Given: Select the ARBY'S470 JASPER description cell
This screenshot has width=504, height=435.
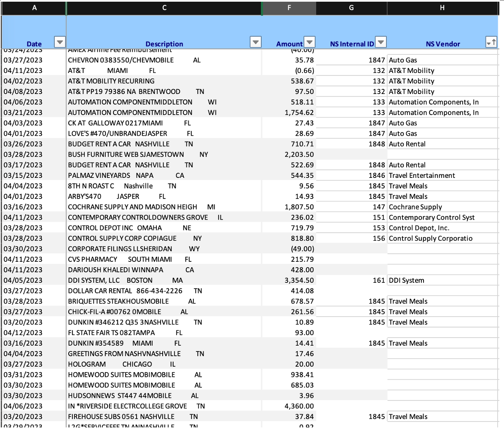Looking at the screenshot, I should pos(164,196).
